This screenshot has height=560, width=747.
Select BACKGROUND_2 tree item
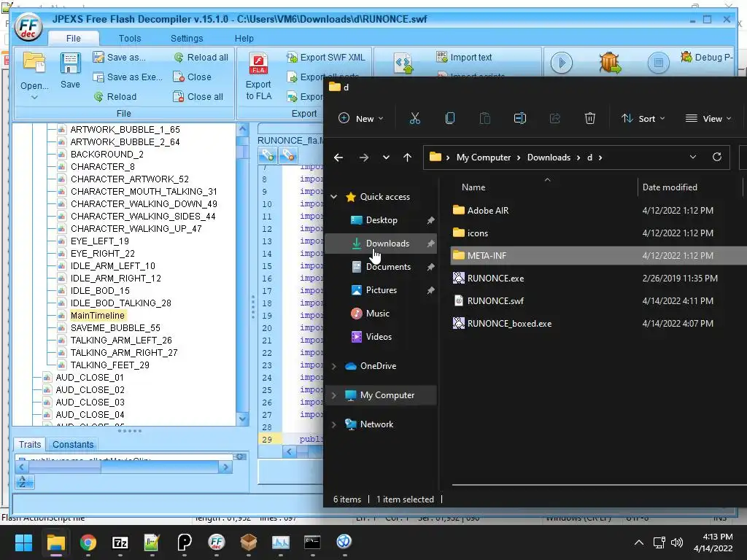coord(107,155)
